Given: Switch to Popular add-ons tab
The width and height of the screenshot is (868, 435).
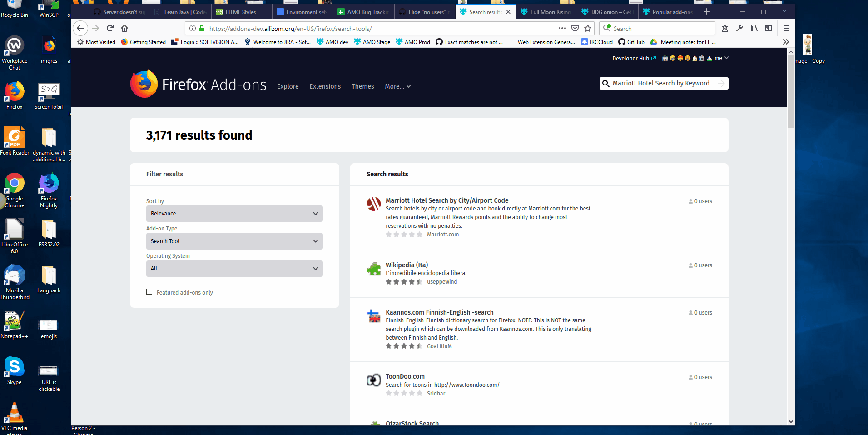Looking at the screenshot, I should pos(669,12).
